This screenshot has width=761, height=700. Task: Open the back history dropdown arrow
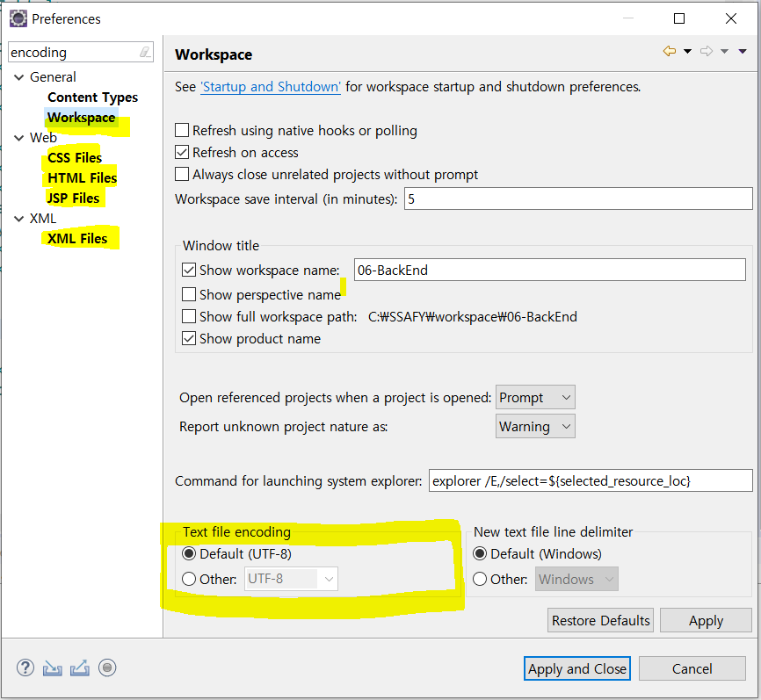coord(688,51)
